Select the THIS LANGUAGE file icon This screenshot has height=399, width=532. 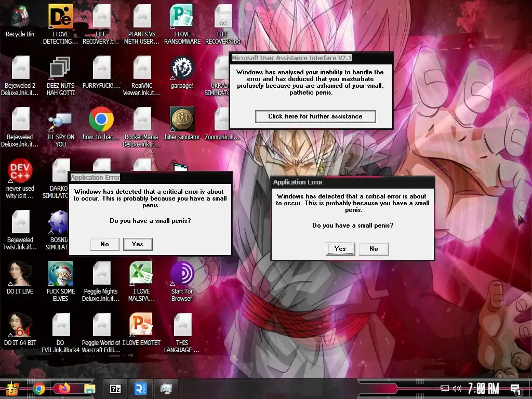[182, 325]
